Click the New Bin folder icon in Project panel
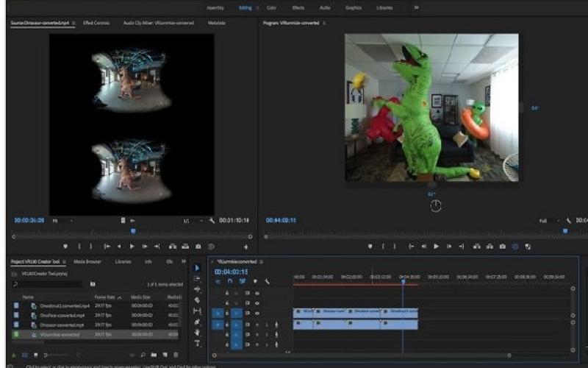Image resolution: width=588 pixels, height=368 pixels. pyautogui.click(x=153, y=355)
